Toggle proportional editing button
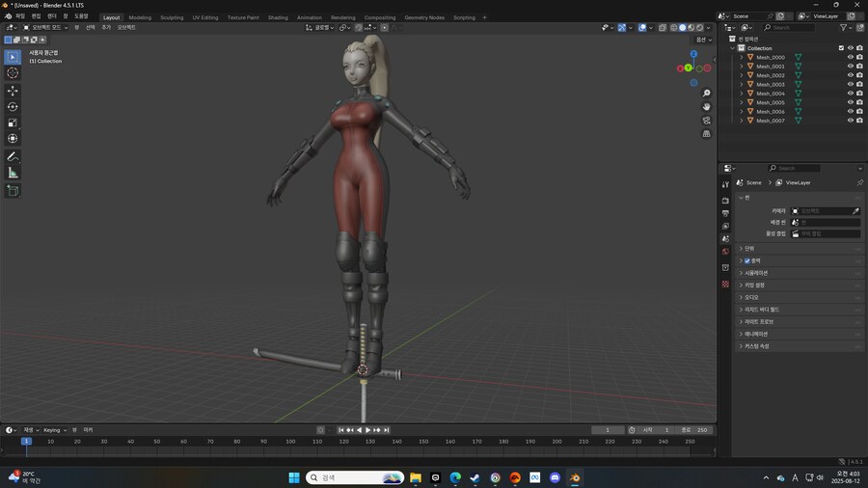The image size is (868, 488). click(384, 27)
